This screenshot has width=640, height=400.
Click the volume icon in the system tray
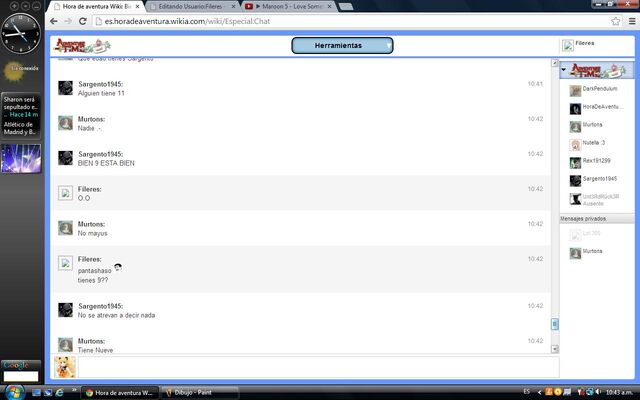click(599, 392)
